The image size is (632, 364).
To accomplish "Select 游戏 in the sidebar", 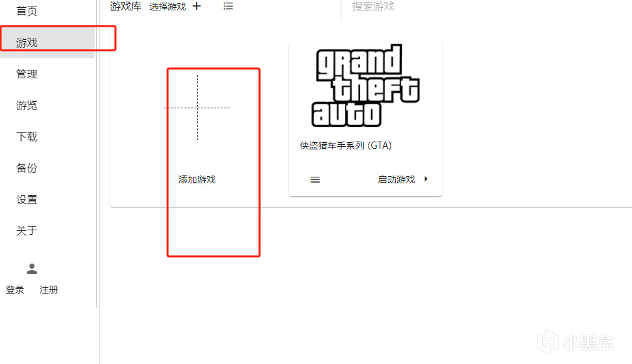I will [x=27, y=42].
